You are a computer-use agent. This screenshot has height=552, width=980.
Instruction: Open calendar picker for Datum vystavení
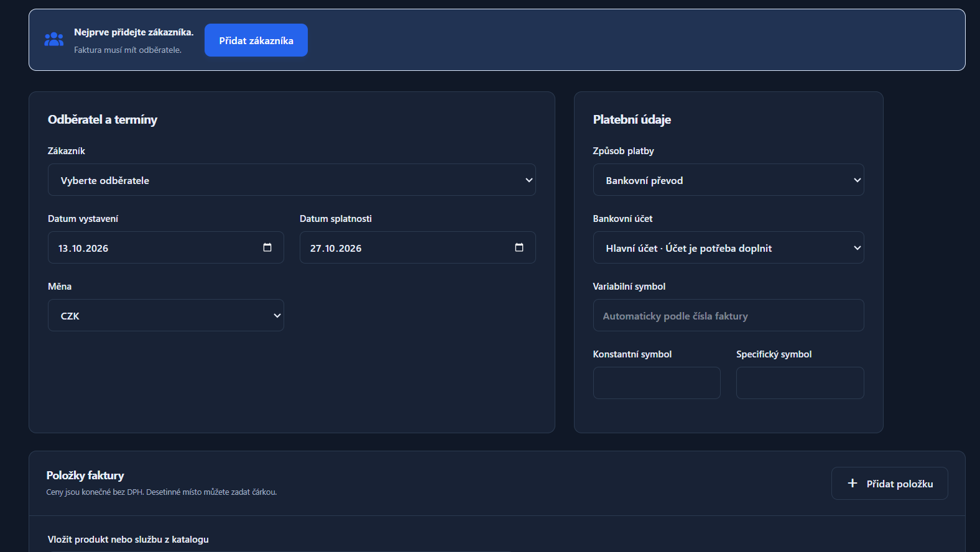[267, 247]
